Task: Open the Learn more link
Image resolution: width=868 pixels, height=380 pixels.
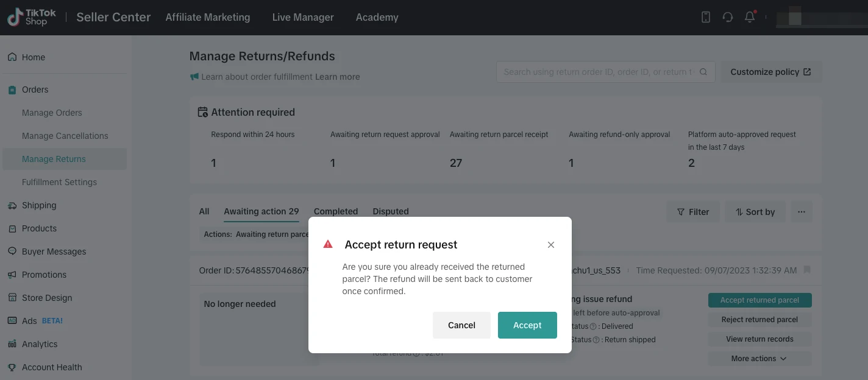Action: tap(338, 77)
